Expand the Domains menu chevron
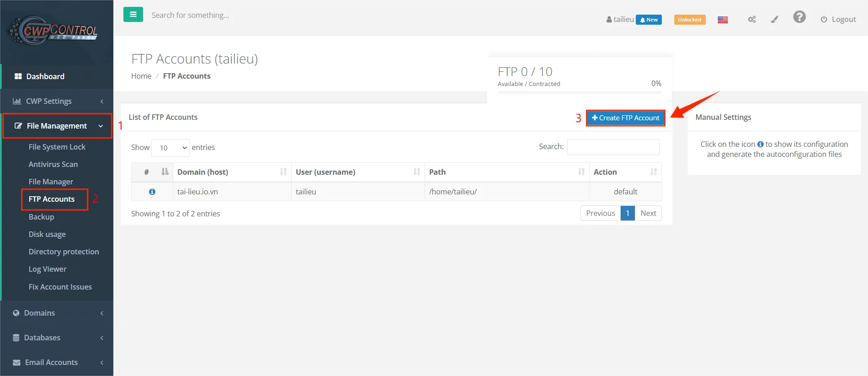The image size is (868, 376). click(x=102, y=313)
